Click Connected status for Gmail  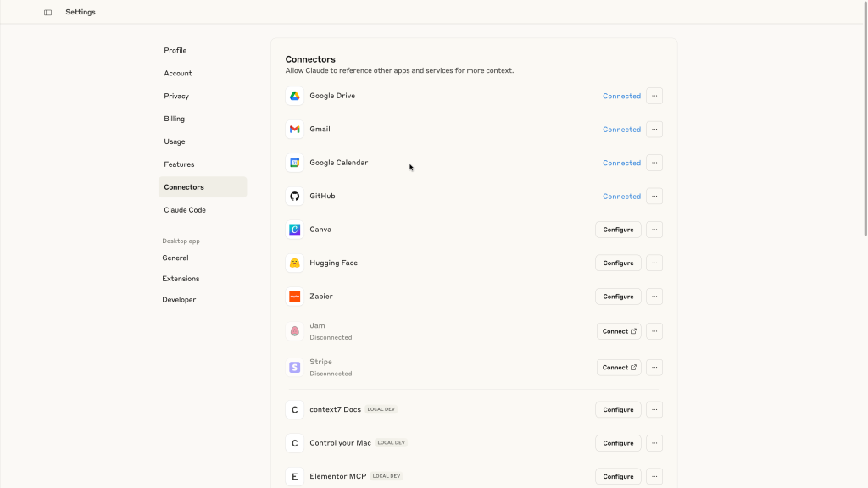click(x=621, y=130)
